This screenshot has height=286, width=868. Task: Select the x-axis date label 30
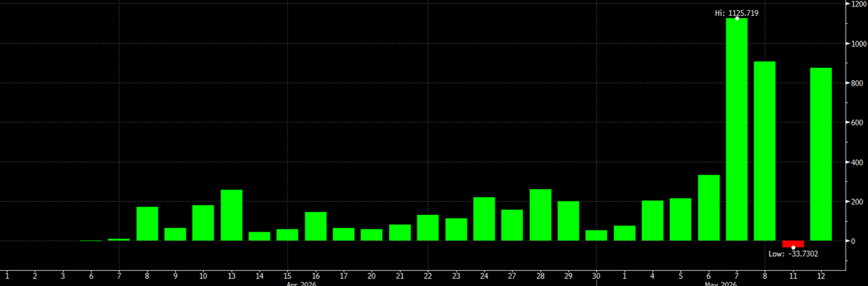click(597, 276)
